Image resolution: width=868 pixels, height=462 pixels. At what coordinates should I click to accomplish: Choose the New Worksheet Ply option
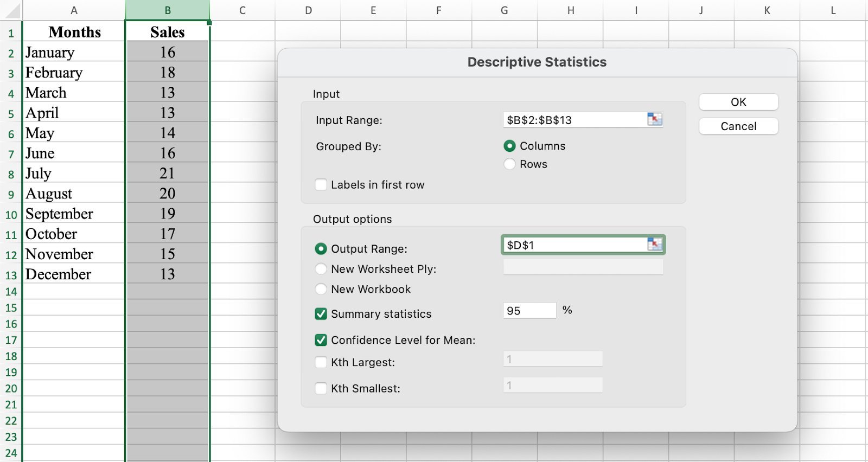321,269
